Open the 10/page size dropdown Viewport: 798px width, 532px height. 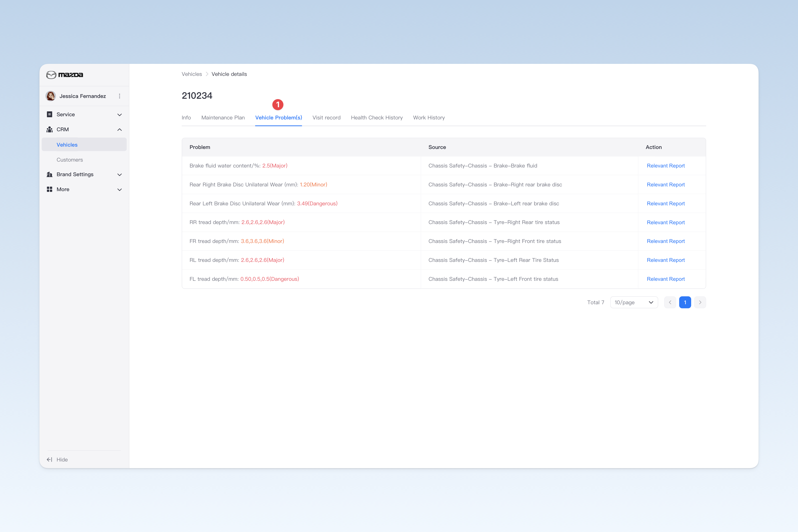634,302
